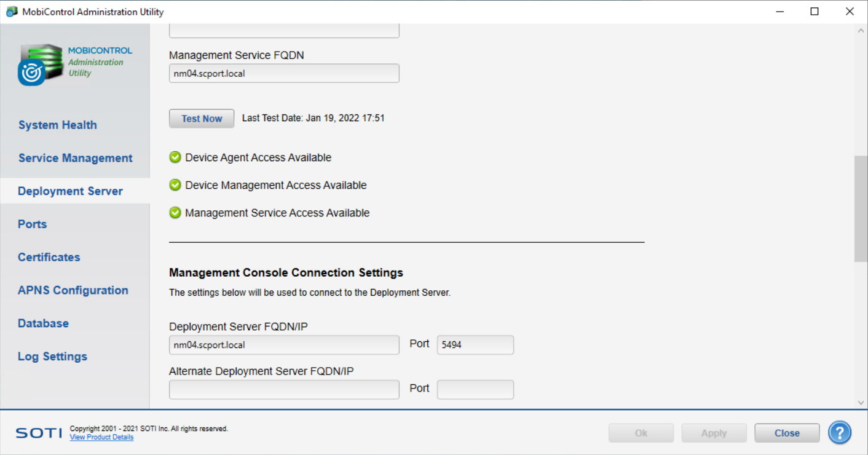The width and height of the screenshot is (868, 455).
Task: Open APNS Configuration settings
Action: (x=73, y=290)
